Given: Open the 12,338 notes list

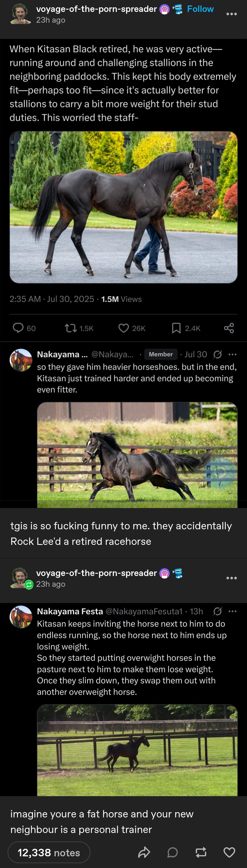Looking at the screenshot, I should tap(49, 852).
